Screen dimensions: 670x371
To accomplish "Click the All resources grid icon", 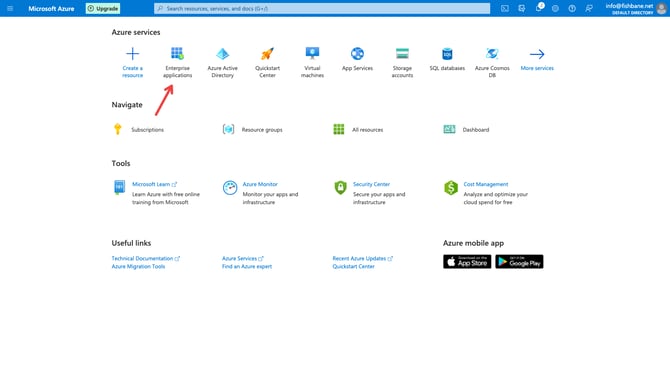I will tap(339, 129).
